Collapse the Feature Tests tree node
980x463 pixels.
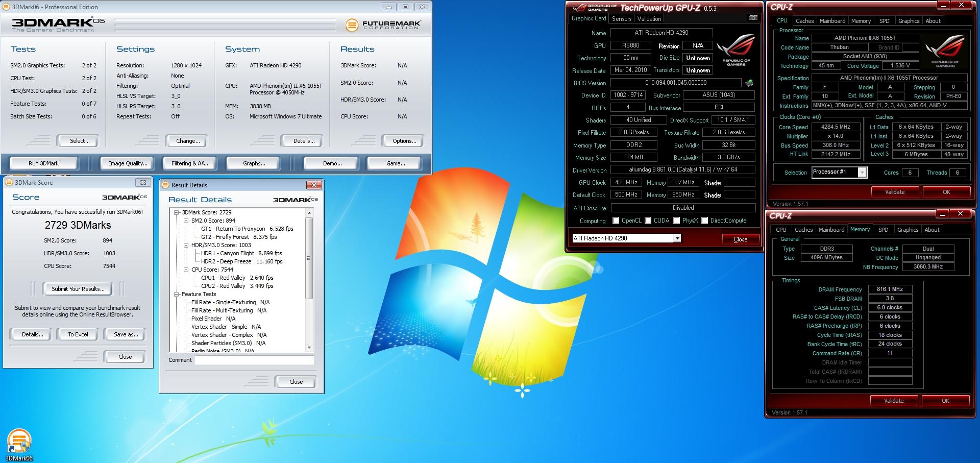[177, 294]
